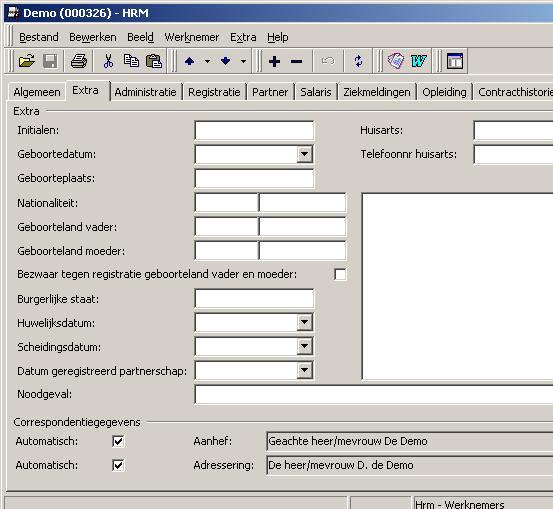Expand the Huwelijksdatum date dropdown
This screenshot has height=509, width=553.
tap(304, 322)
